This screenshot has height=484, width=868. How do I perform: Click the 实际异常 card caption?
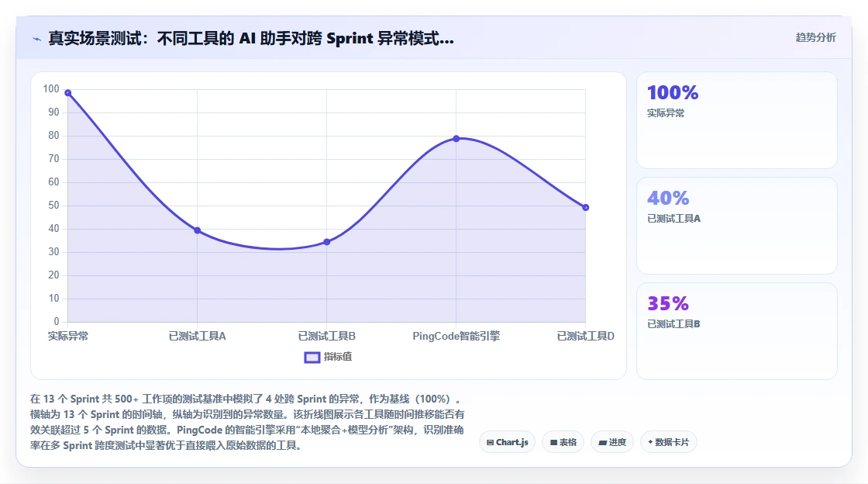point(666,113)
